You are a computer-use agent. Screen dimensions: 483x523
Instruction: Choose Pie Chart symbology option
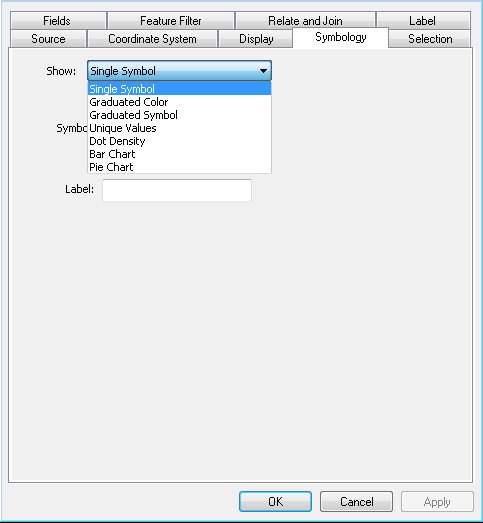(179, 167)
